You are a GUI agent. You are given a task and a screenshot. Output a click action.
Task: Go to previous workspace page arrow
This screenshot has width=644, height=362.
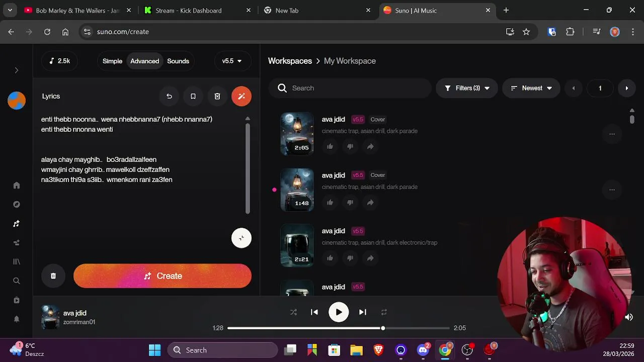click(573, 88)
